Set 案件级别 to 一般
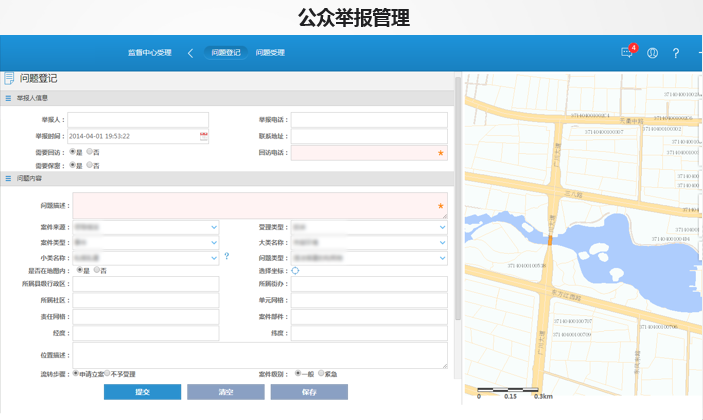Viewport: 703px width, 420px height. pos(298,373)
